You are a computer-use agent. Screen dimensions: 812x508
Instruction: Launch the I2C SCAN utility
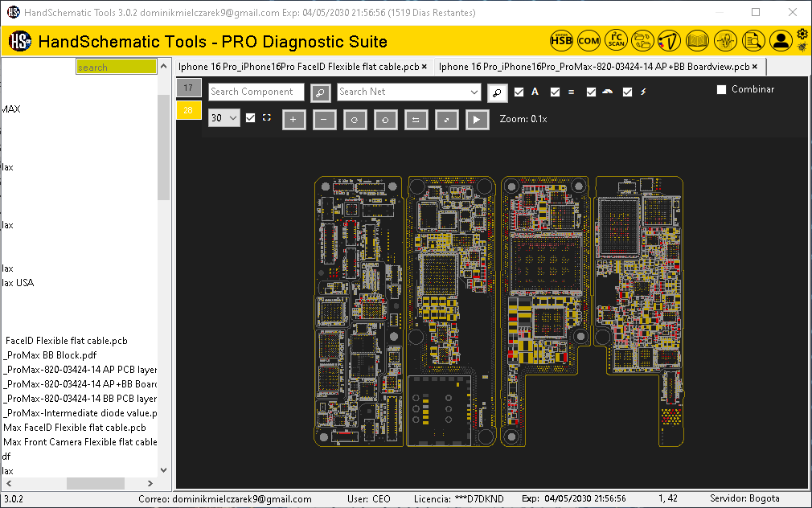(616, 40)
